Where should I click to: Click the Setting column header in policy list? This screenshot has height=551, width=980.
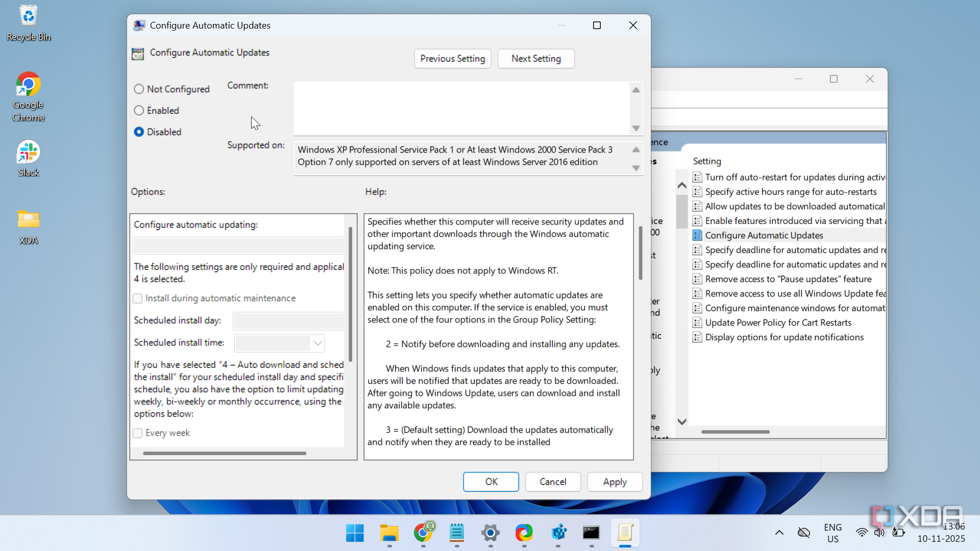[707, 161]
